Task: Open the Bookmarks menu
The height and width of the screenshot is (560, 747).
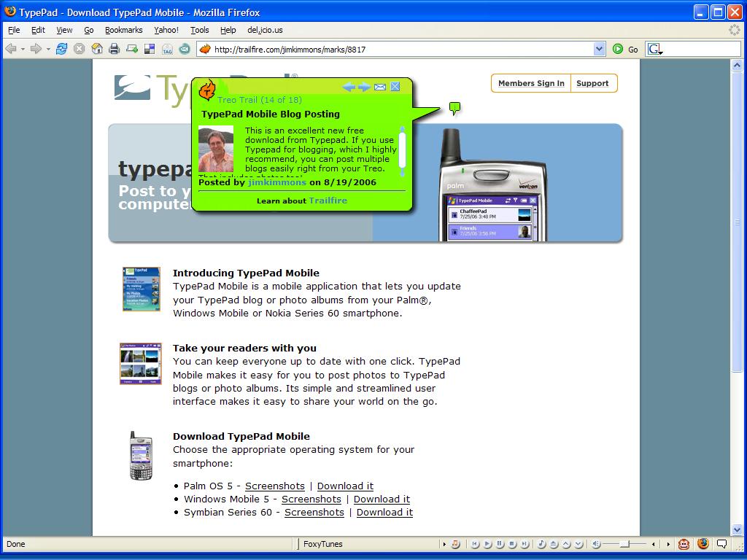Action: point(123,30)
